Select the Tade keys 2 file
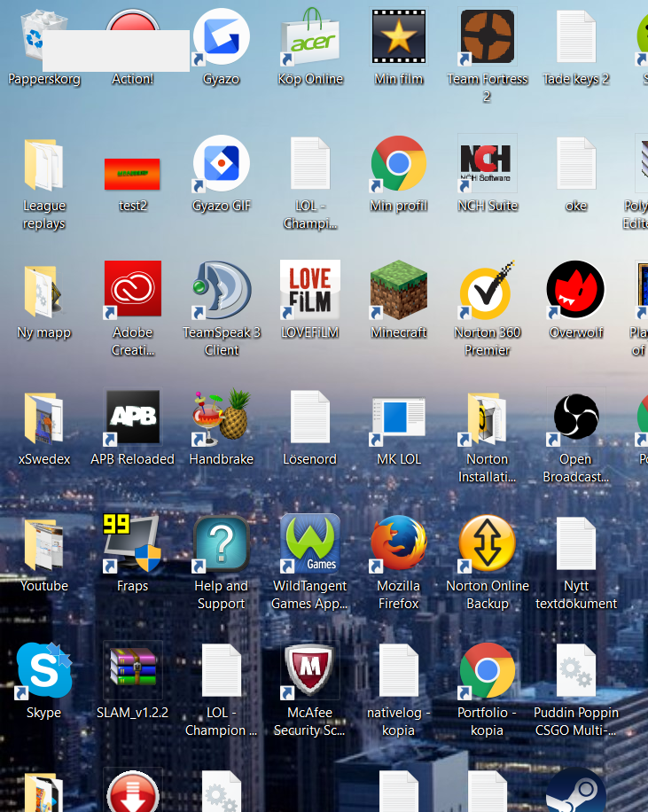The width and height of the screenshot is (648, 812). pos(576,37)
